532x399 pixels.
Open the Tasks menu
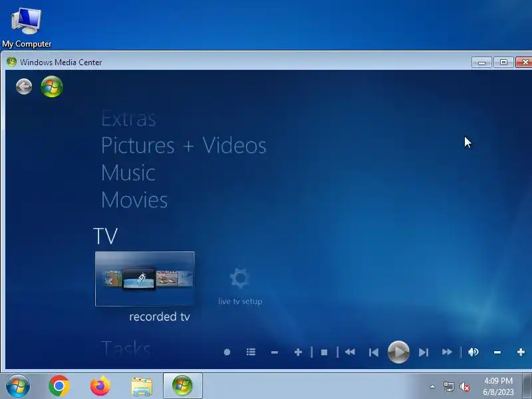click(126, 348)
